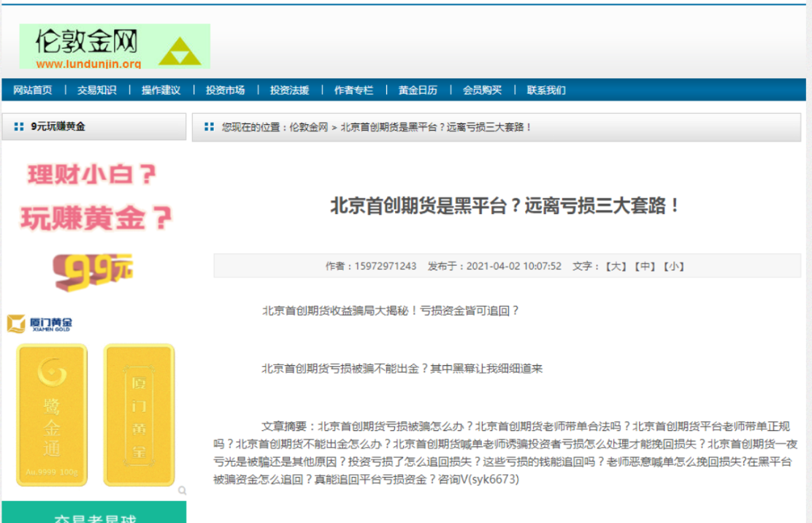The image size is (812, 523).
Task: Click the 文章摘要 summary text
Action: coord(506,453)
